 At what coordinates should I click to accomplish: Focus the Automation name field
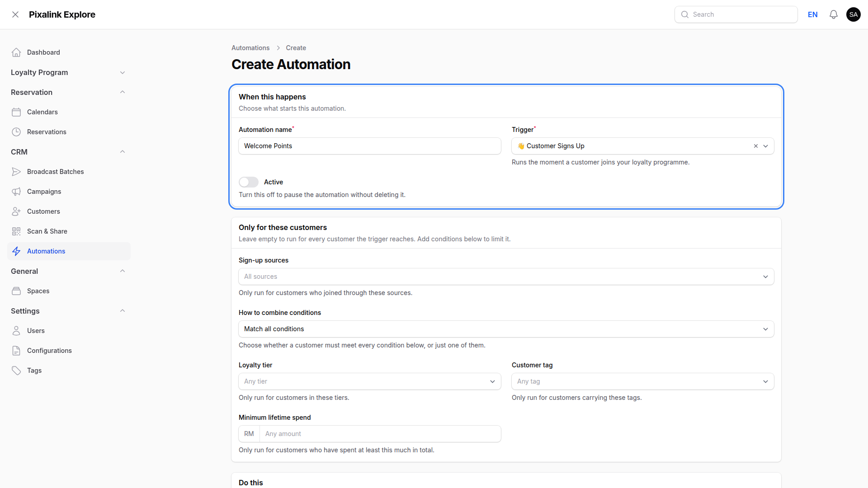coord(370,146)
